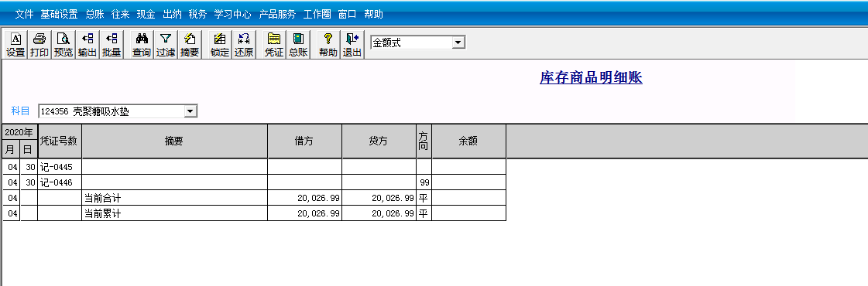868x286 pixels.
Task: Open 预览 print preview
Action: click(x=63, y=45)
